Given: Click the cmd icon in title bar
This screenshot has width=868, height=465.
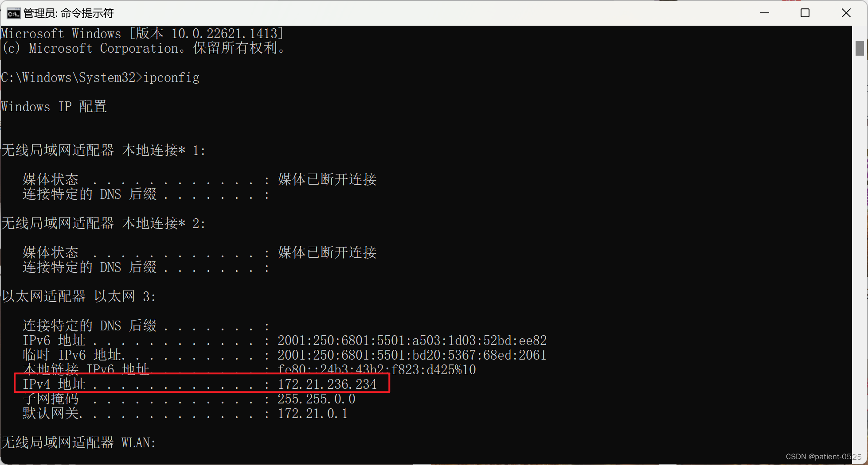Looking at the screenshot, I should [x=13, y=13].
